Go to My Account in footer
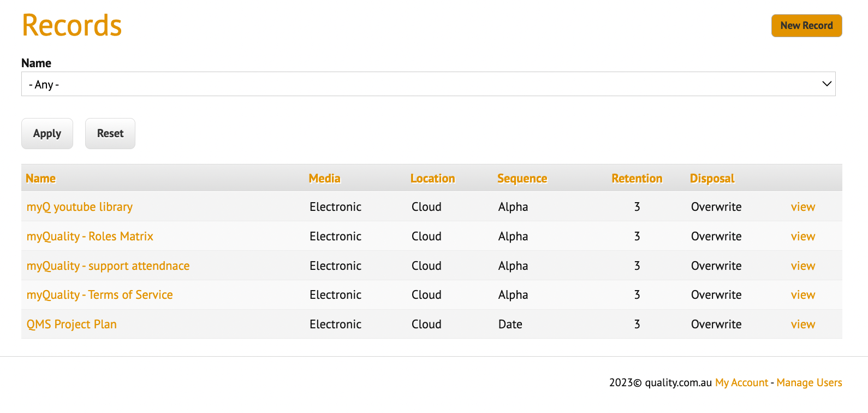Viewport: 868px width, 413px height. click(x=741, y=383)
